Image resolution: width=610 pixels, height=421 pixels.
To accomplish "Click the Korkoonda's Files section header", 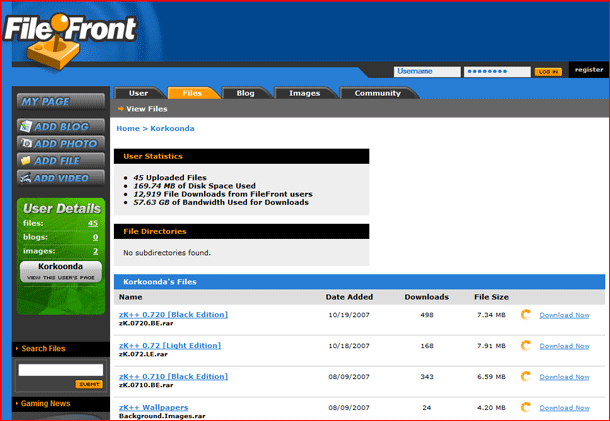I will point(359,282).
